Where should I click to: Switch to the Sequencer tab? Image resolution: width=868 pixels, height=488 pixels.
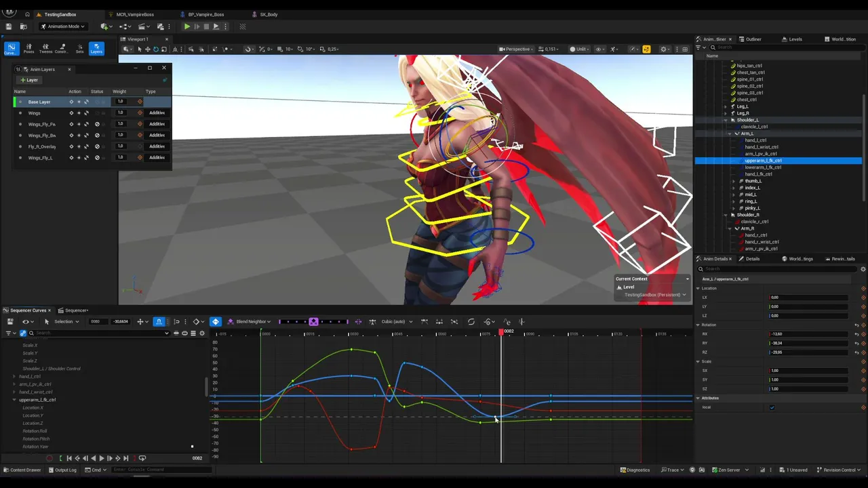(74, 310)
